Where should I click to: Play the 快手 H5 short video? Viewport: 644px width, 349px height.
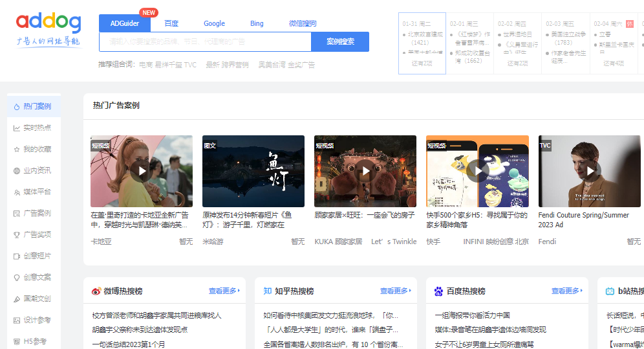(x=477, y=171)
